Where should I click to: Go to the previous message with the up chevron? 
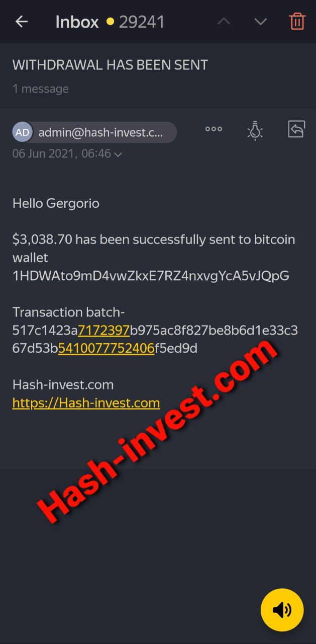[224, 22]
